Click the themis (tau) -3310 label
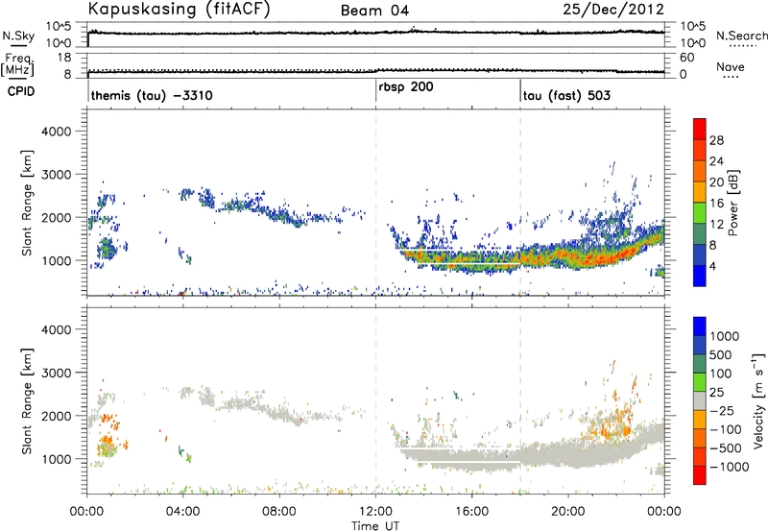 click(x=152, y=95)
